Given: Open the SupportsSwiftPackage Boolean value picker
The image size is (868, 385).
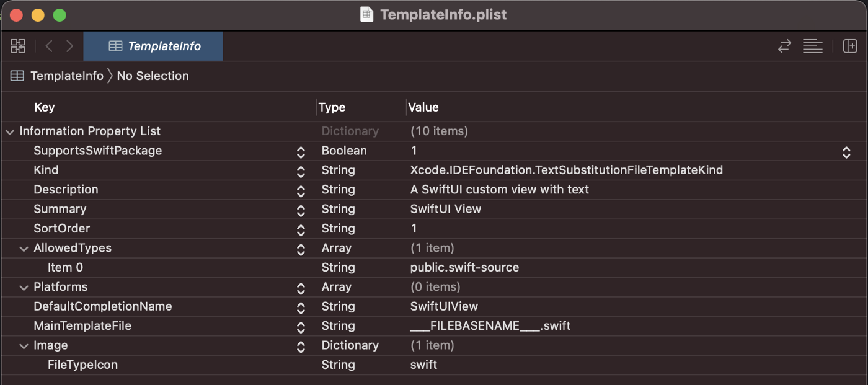Looking at the screenshot, I should (x=846, y=151).
